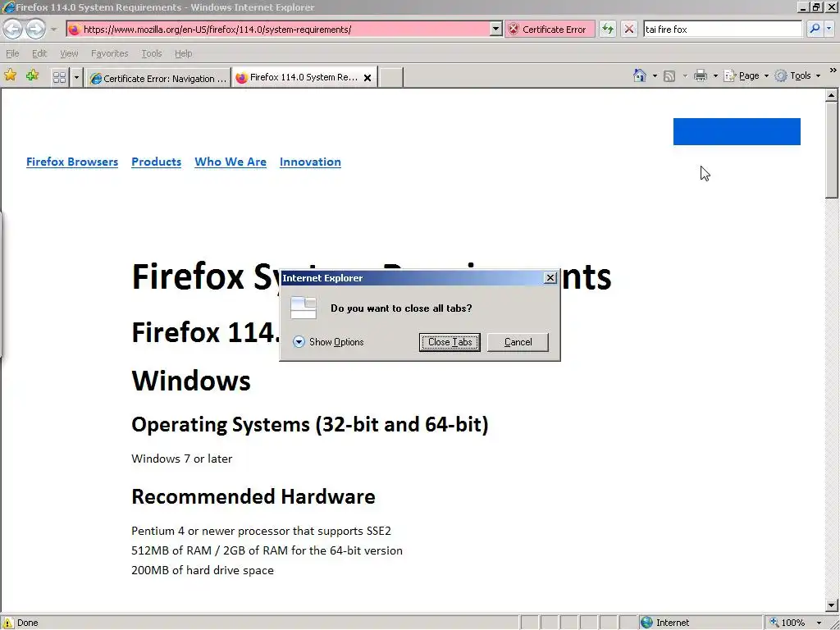This screenshot has width=840, height=630.
Task: Open the Edit menu
Action: pyautogui.click(x=39, y=53)
